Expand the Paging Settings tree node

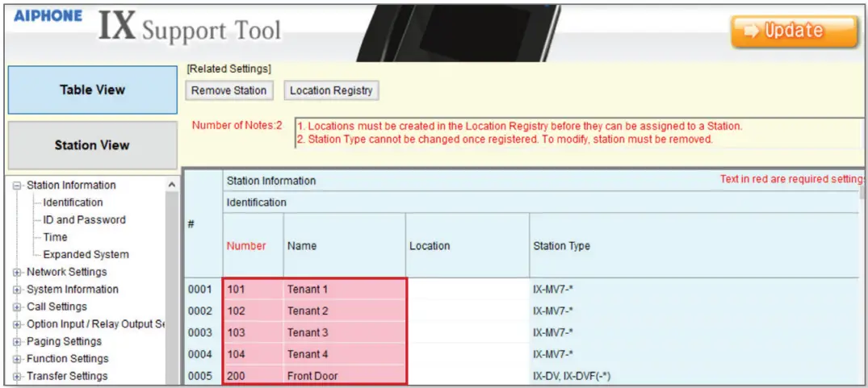pos(17,341)
